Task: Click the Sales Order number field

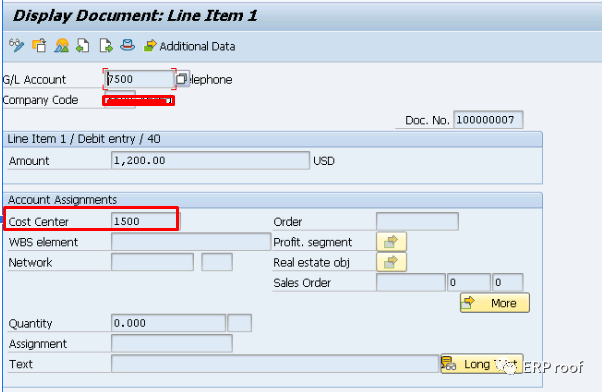Action: (x=411, y=283)
